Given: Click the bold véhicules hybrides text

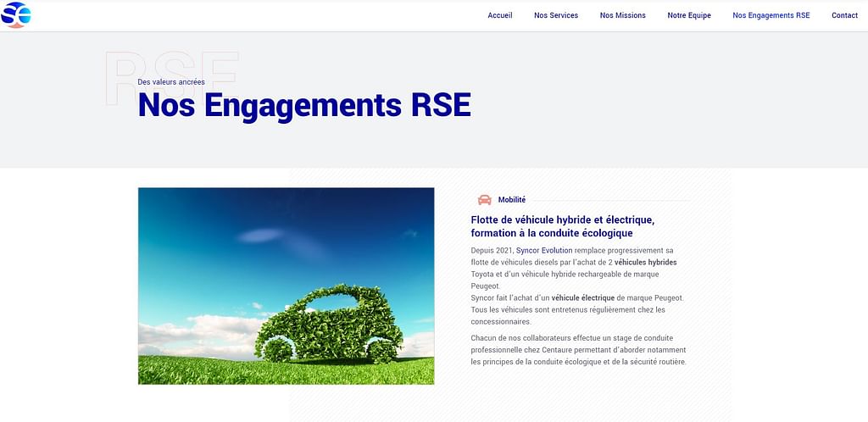Looking at the screenshot, I should 645,263.
